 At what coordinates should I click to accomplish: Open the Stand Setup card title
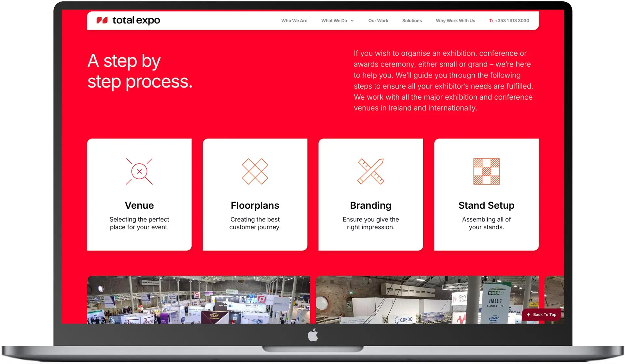click(486, 205)
